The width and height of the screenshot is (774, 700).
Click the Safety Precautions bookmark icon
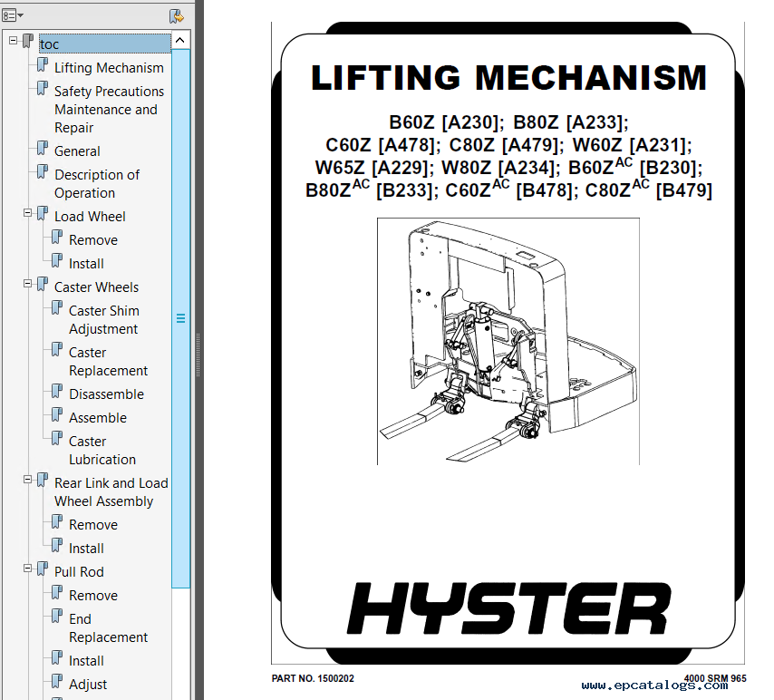pyautogui.click(x=43, y=89)
